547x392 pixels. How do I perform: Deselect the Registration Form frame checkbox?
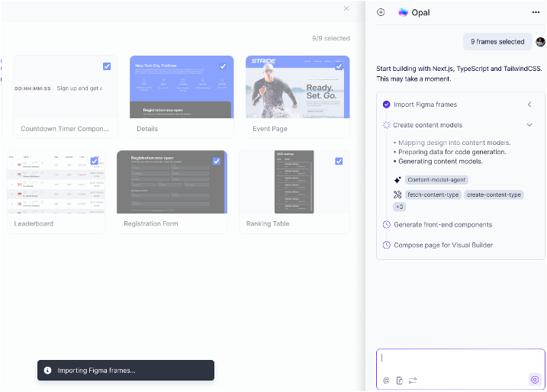click(217, 161)
